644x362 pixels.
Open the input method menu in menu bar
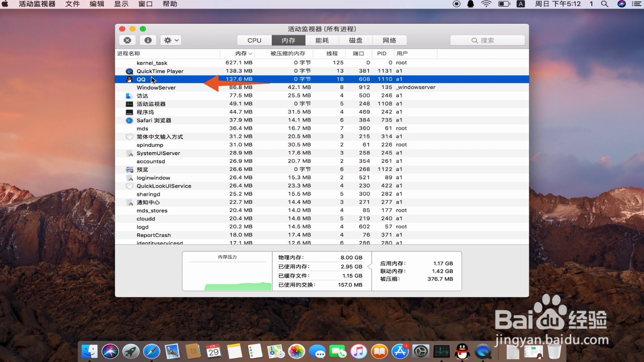click(520, 4)
